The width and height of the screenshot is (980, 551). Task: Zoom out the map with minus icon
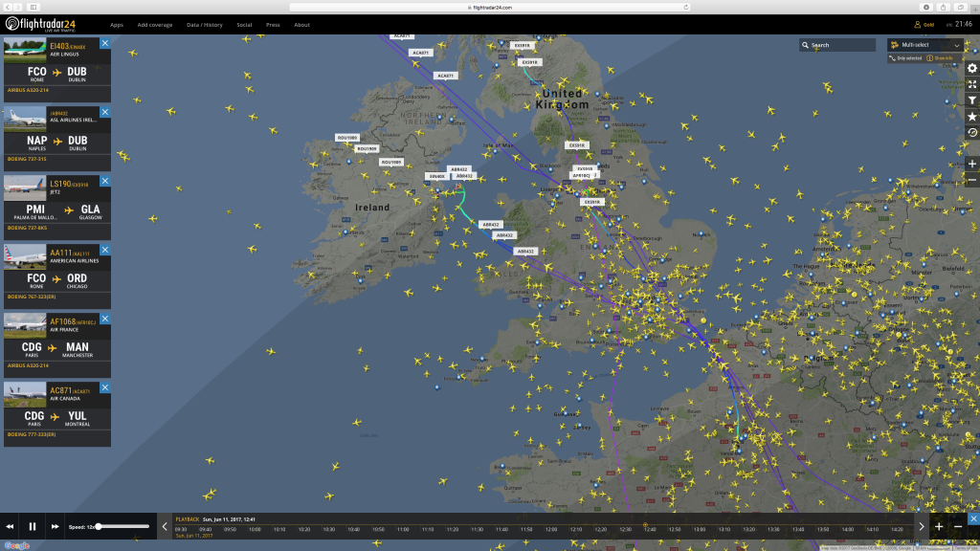coord(972,180)
